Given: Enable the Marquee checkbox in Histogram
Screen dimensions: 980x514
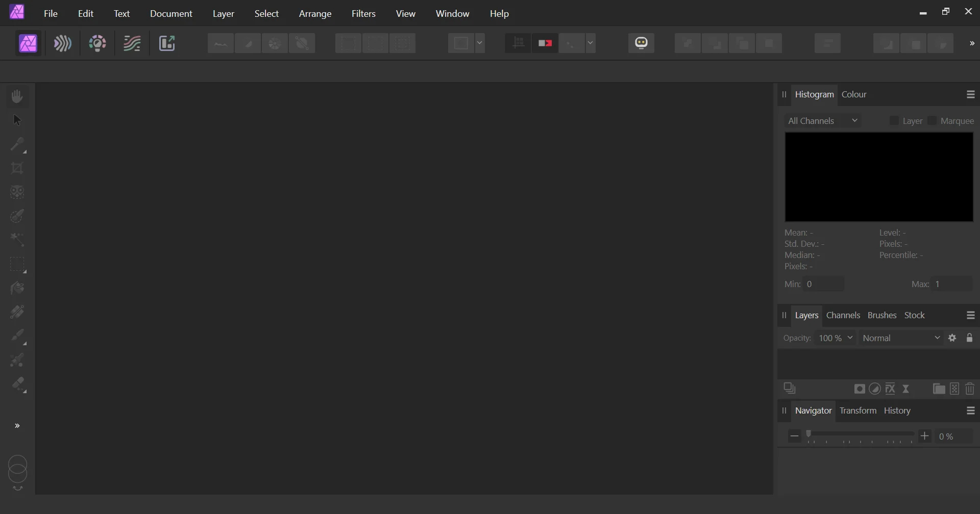Looking at the screenshot, I should point(933,121).
